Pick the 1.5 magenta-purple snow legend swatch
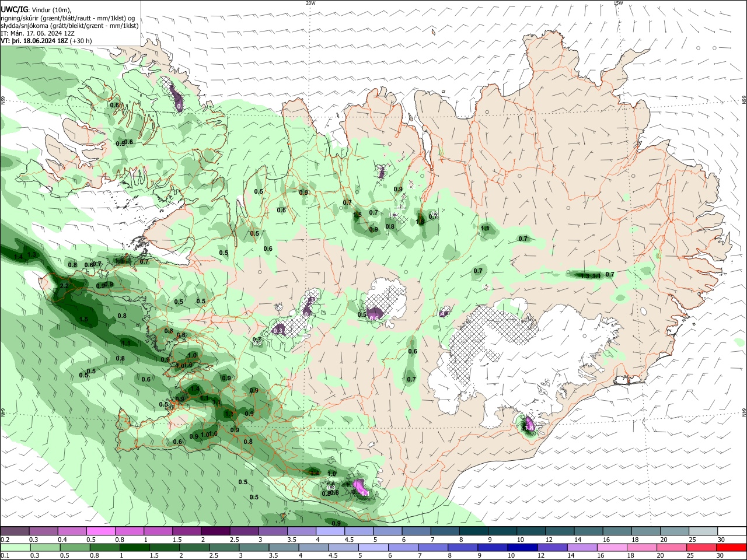747x560 pixels. pos(187,531)
